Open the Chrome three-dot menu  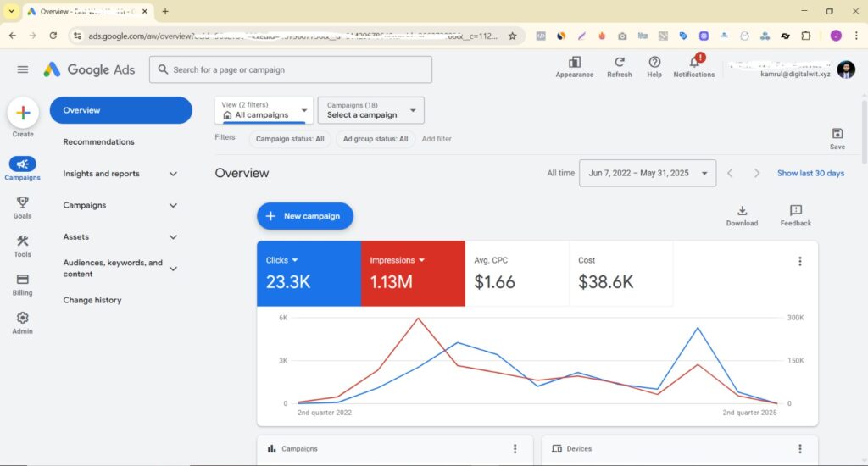(856, 36)
